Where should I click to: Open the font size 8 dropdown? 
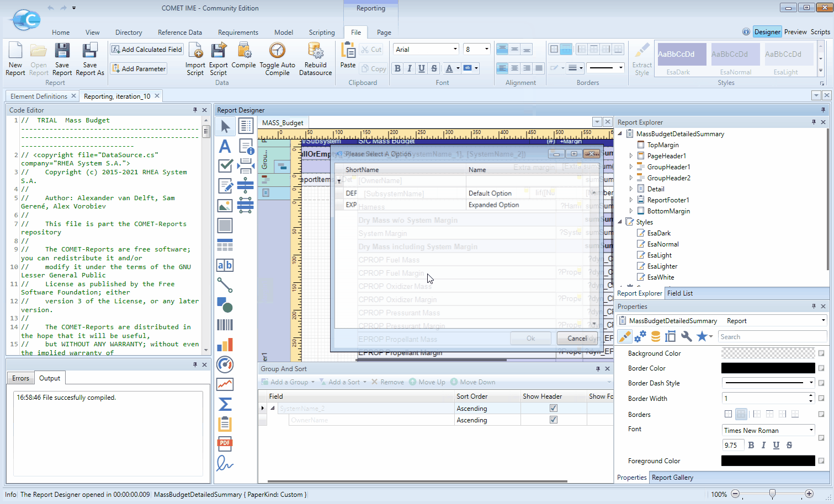pyautogui.click(x=486, y=49)
